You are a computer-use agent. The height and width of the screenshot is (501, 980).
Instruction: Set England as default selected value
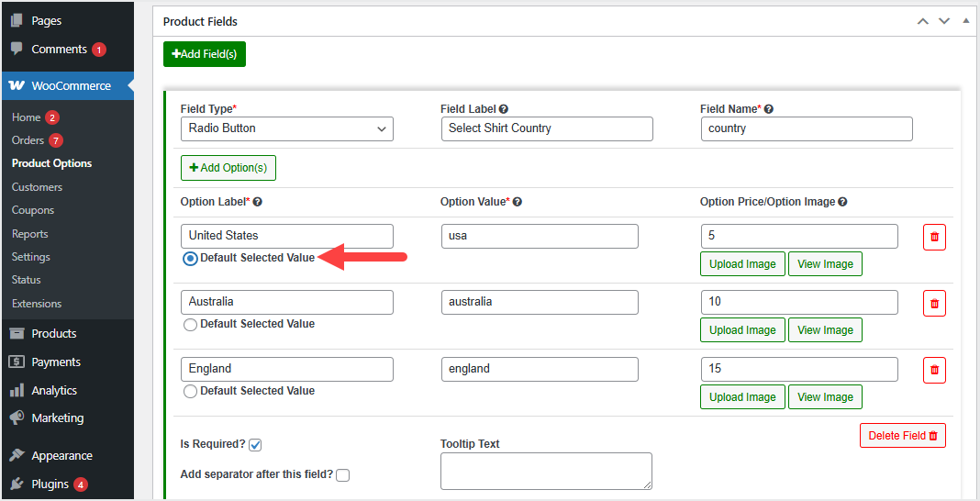[x=190, y=391]
